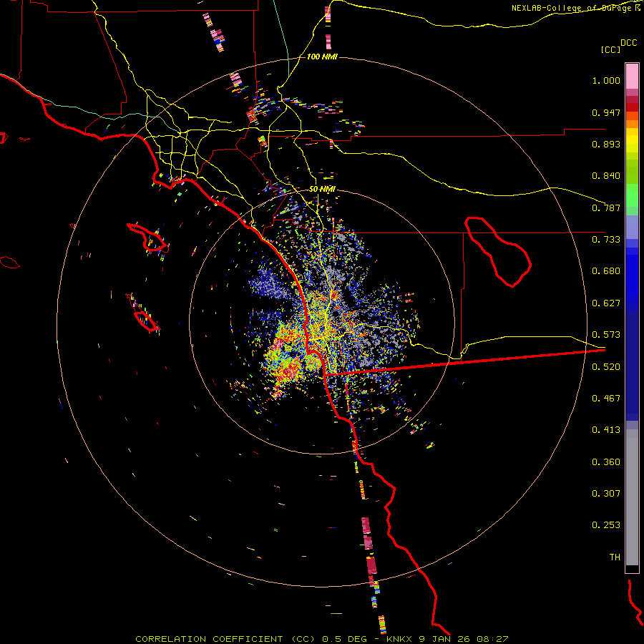The image size is (644, 644).
Task: Click the 0.680 scale value
Action: point(606,271)
